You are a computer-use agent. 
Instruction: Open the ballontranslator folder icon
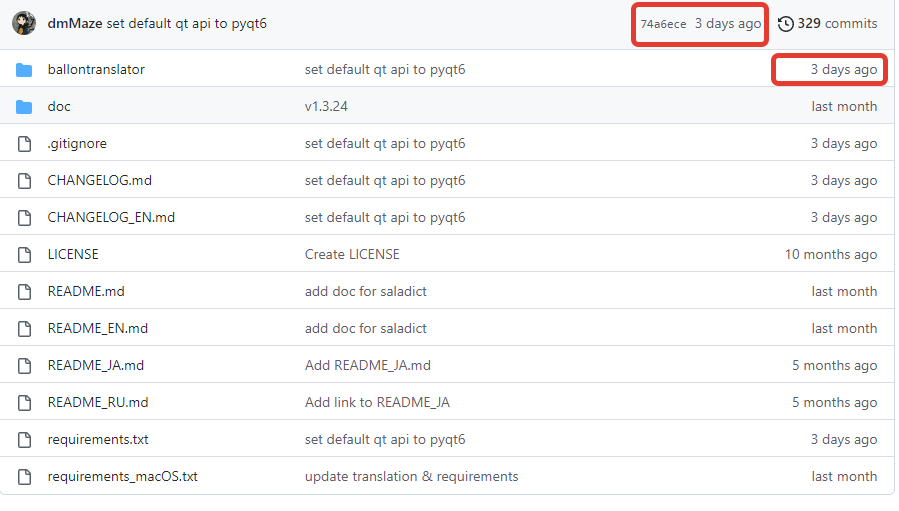click(x=24, y=70)
